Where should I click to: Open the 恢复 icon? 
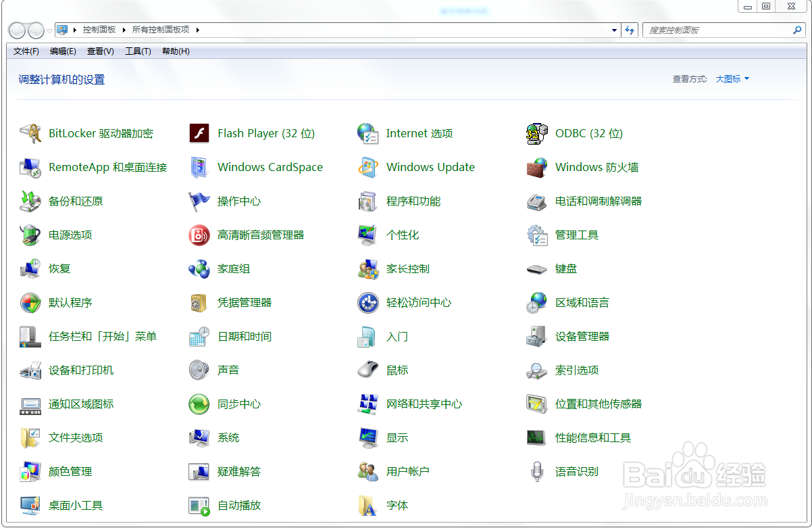click(x=30, y=268)
